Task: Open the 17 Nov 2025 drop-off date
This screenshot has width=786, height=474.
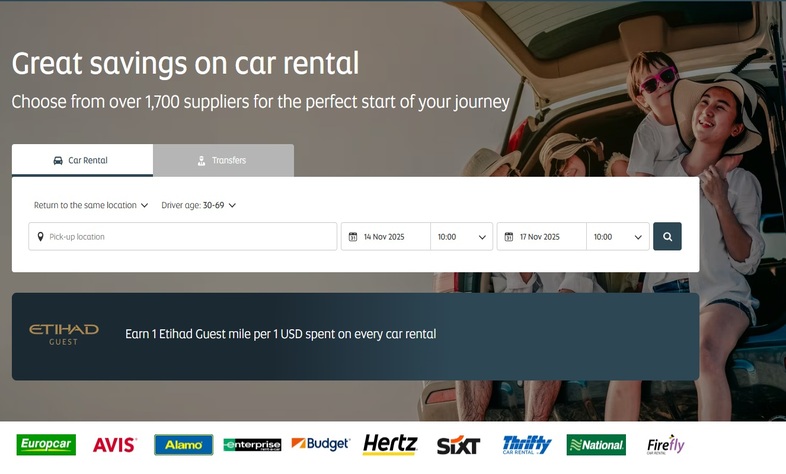Action: [542, 237]
